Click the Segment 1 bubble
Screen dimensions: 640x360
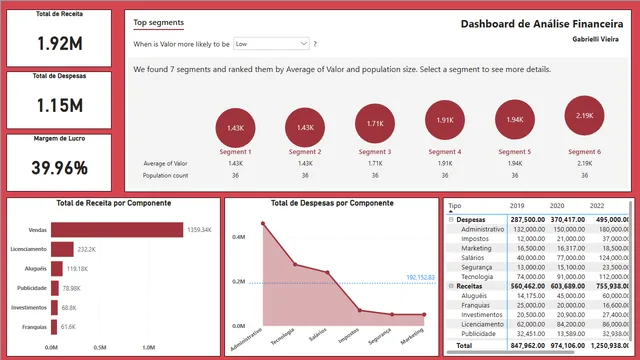236,128
